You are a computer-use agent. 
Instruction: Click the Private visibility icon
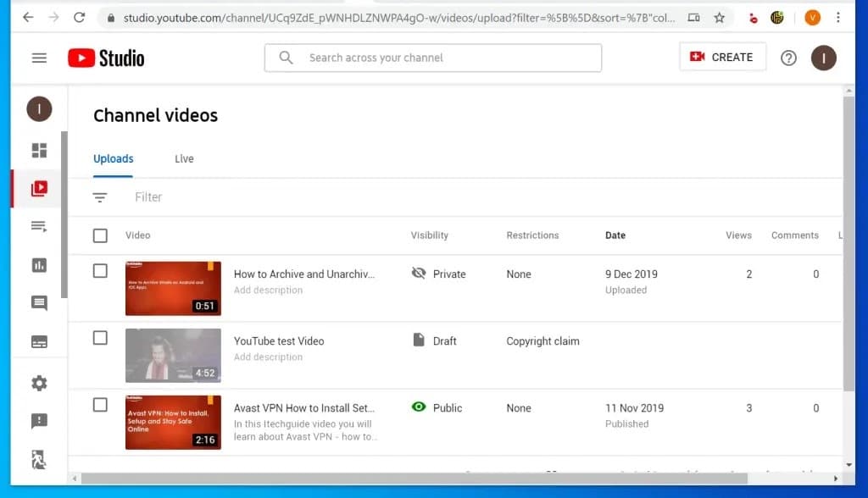[419, 273]
